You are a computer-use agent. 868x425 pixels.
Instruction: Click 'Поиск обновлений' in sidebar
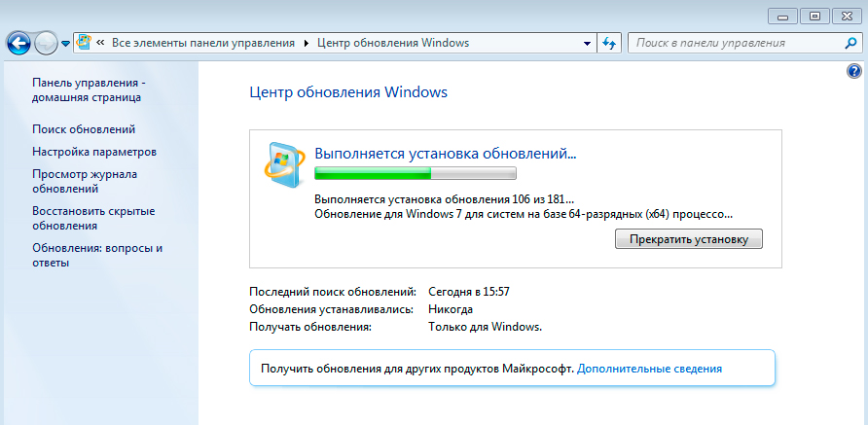pos(84,129)
